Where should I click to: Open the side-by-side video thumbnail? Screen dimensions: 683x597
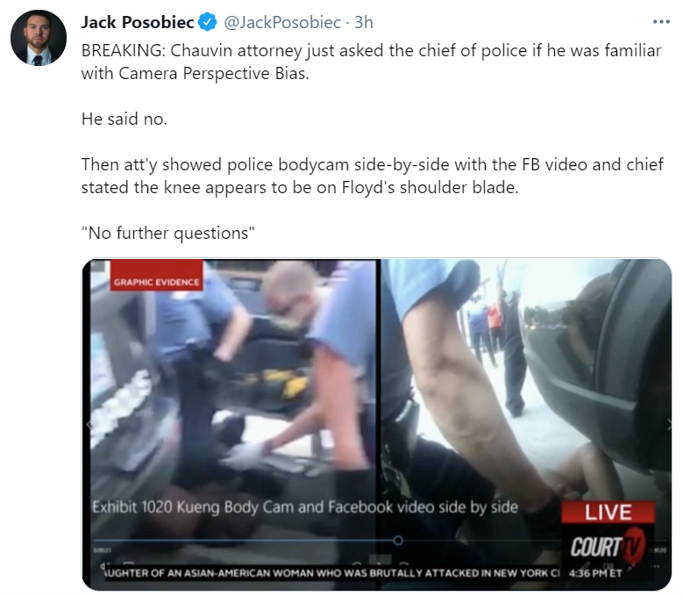click(x=377, y=425)
